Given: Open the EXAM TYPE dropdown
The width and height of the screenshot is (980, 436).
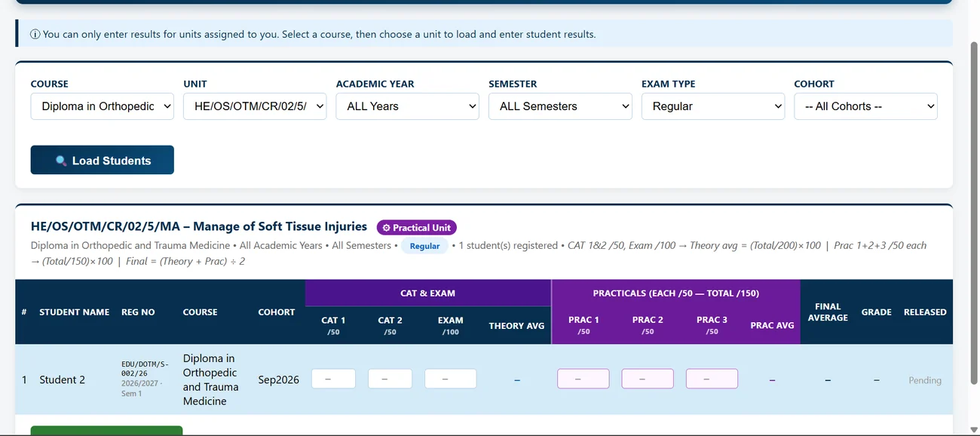Looking at the screenshot, I should coord(713,106).
